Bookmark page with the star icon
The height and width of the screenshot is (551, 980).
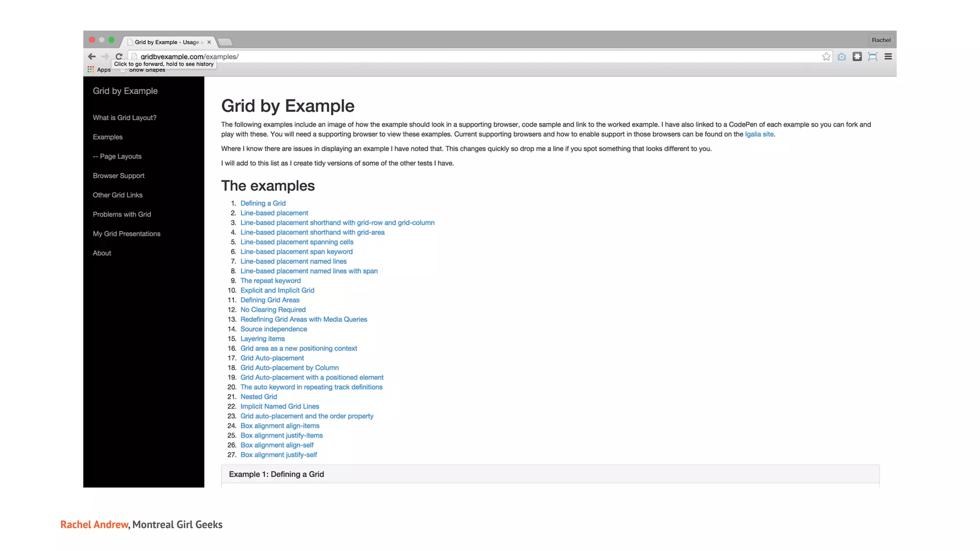[826, 56]
